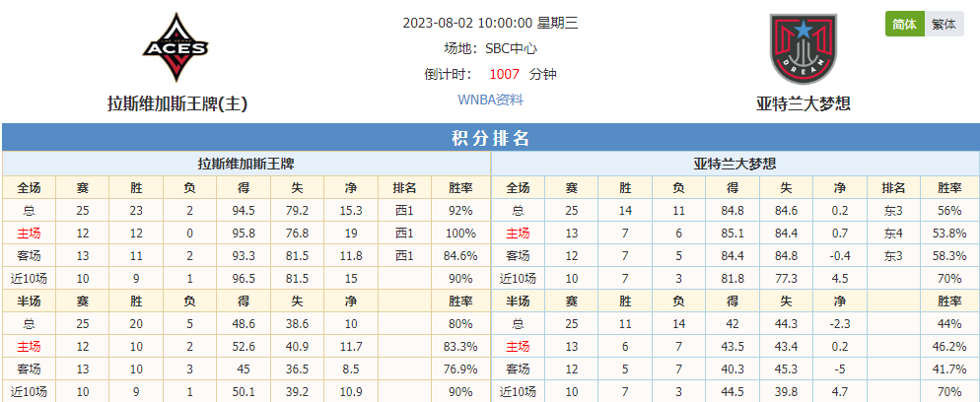Switch to 繁体 traditional Chinese
This screenshot has width=980, height=402.
944,25
